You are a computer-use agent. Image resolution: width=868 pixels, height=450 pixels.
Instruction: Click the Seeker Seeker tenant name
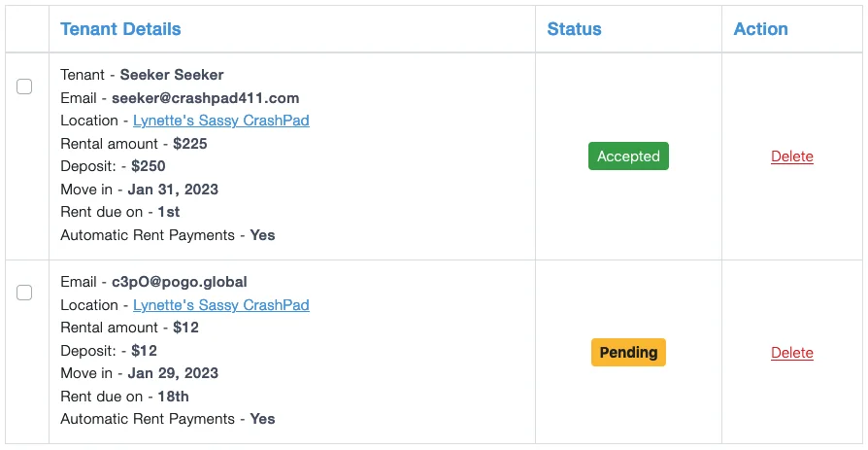click(172, 75)
